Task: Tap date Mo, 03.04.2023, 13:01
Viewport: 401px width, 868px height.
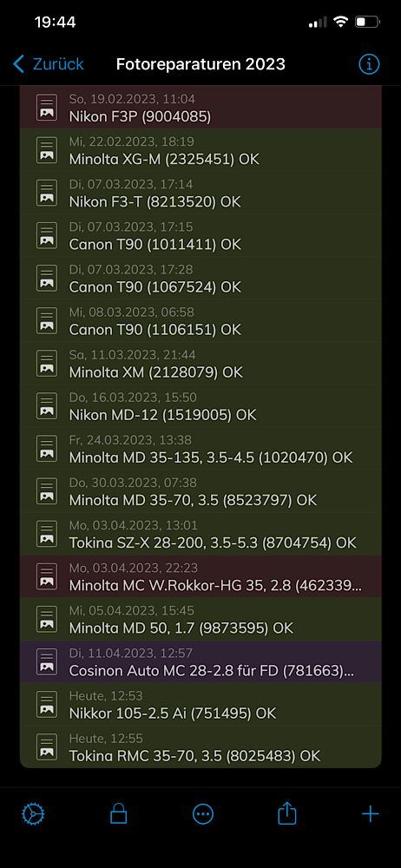Action: point(134,525)
